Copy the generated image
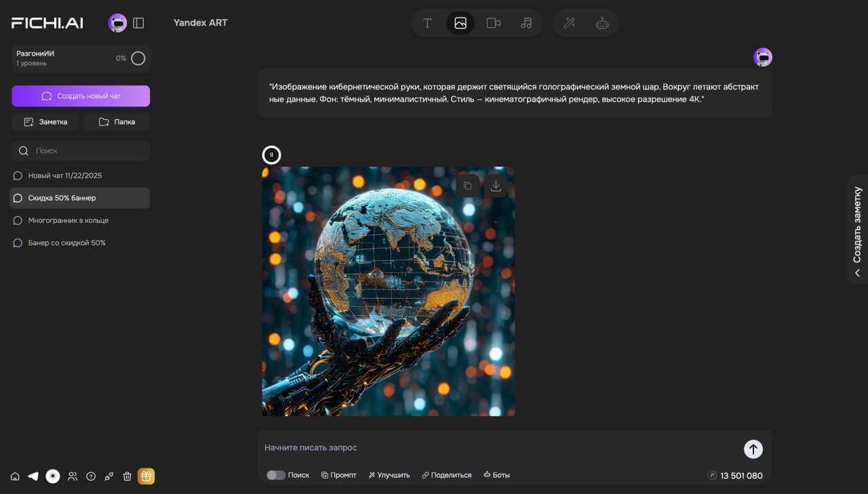The image size is (868, 494). click(467, 186)
